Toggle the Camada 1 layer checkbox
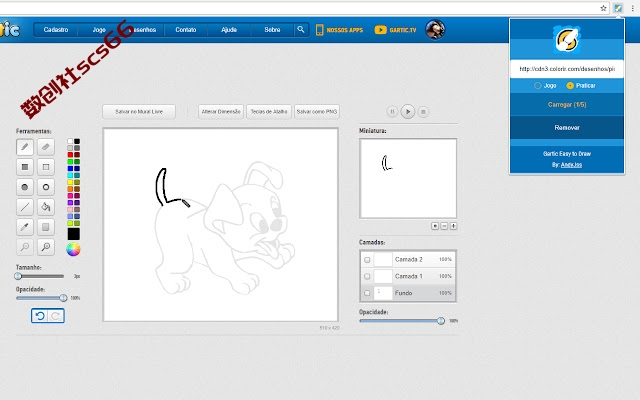Viewport: 640px width, 400px height. pyautogui.click(x=367, y=276)
